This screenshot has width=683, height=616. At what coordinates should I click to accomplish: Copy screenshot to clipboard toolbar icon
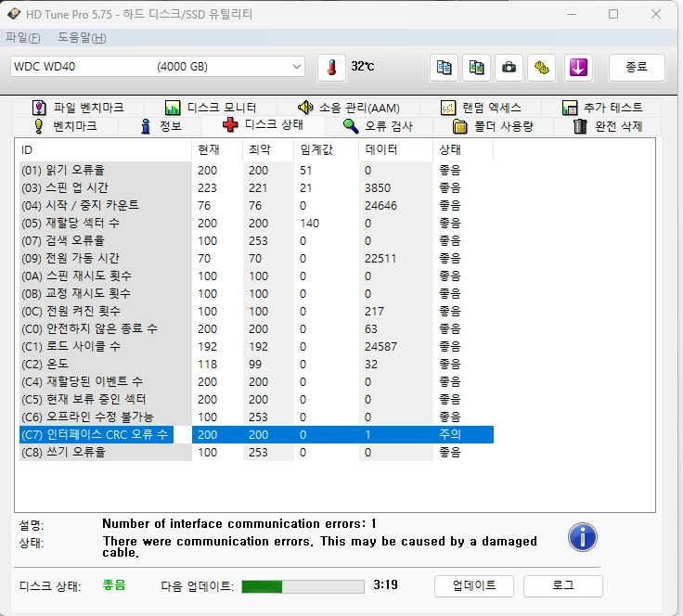click(477, 68)
